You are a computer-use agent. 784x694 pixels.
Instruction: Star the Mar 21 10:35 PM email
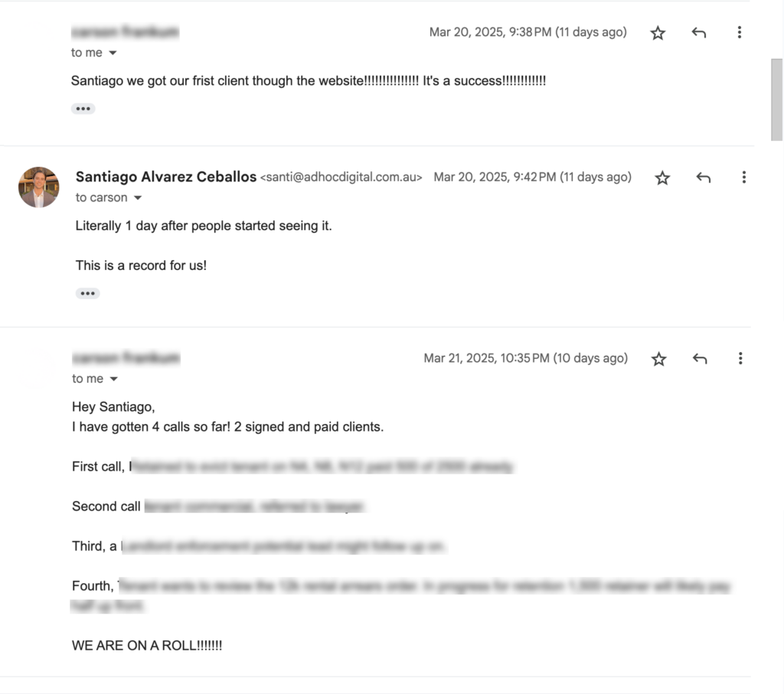pos(658,359)
